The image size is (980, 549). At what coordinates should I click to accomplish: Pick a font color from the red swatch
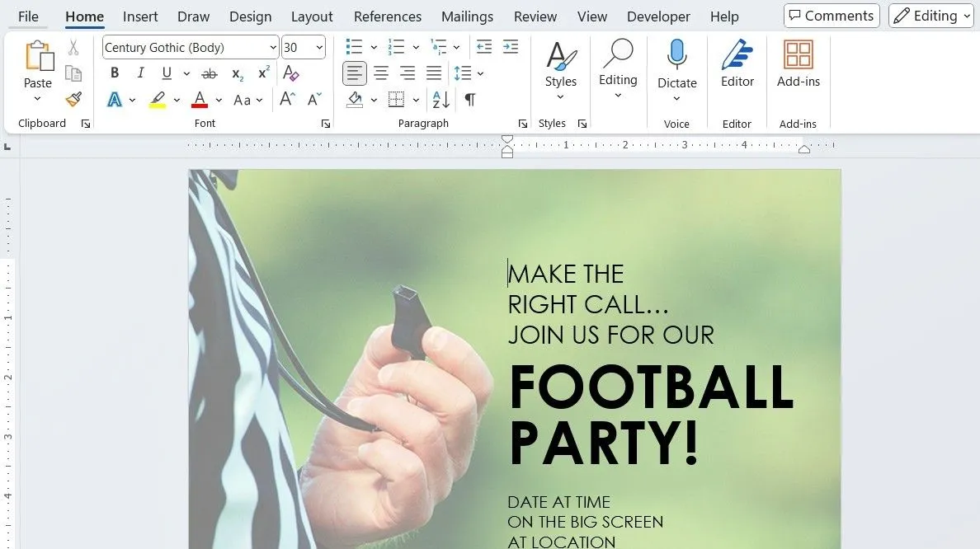pyautogui.click(x=199, y=99)
